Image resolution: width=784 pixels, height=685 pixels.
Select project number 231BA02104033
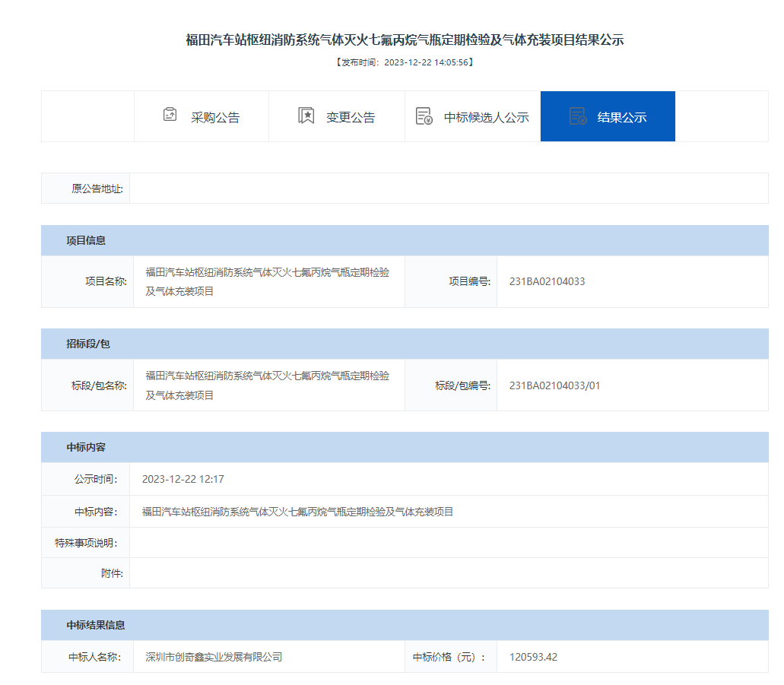547,281
